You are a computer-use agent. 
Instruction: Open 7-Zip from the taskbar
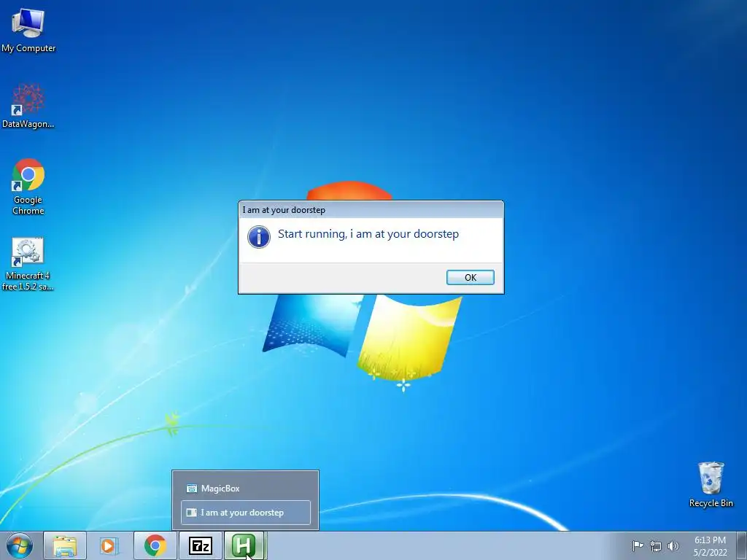(200, 545)
